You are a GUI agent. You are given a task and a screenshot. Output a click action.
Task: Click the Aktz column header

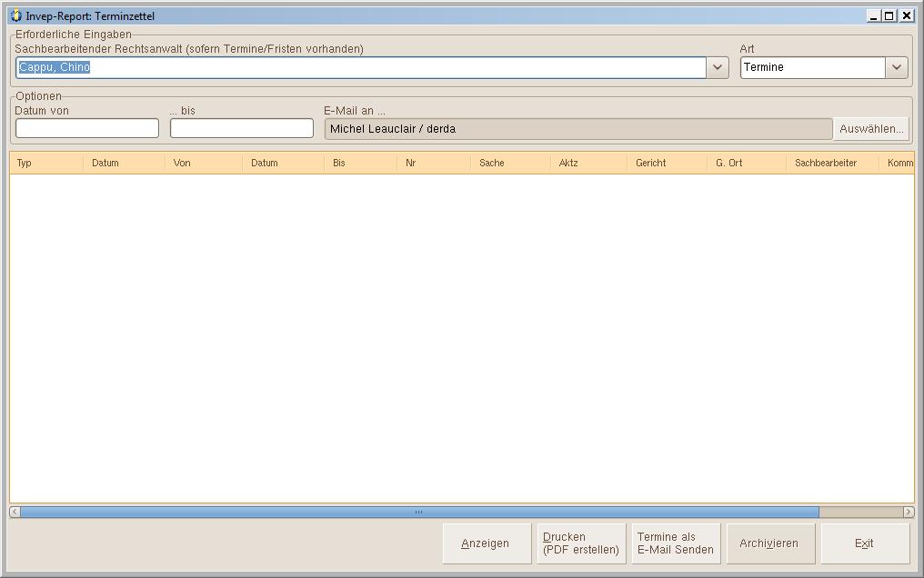click(588, 163)
